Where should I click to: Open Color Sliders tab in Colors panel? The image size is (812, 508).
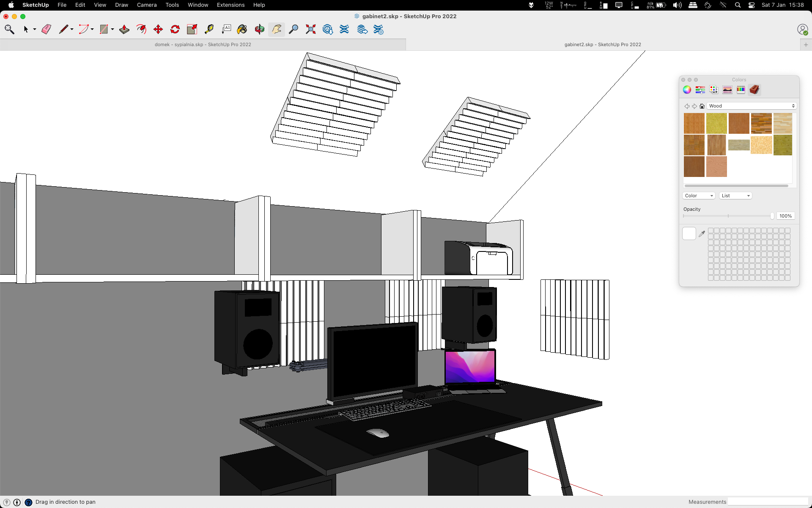coord(700,89)
